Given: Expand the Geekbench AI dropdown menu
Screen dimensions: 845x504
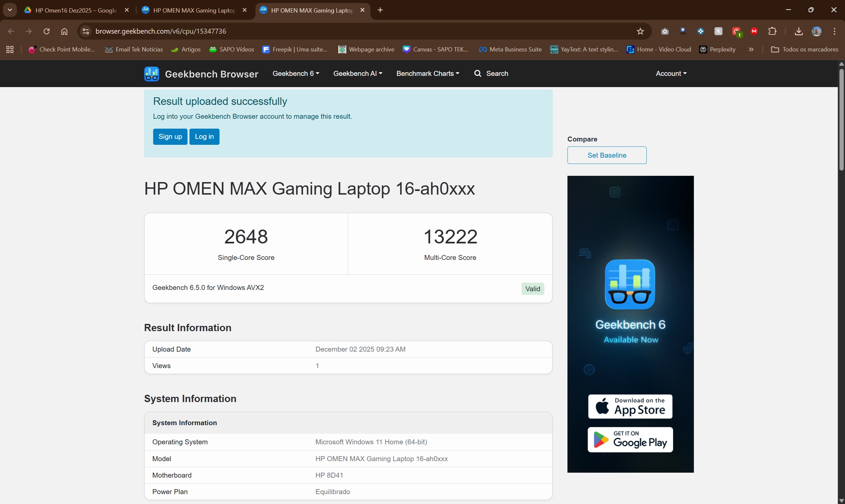Looking at the screenshot, I should click(x=357, y=73).
